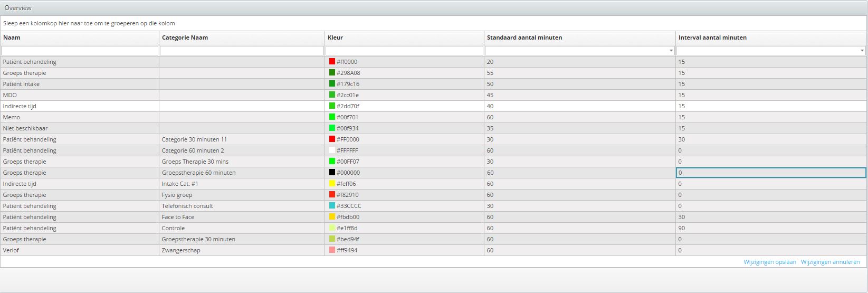868x293 pixels.
Task: Click the white swatch beside #FFFFFF
Action: pos(332,150)
